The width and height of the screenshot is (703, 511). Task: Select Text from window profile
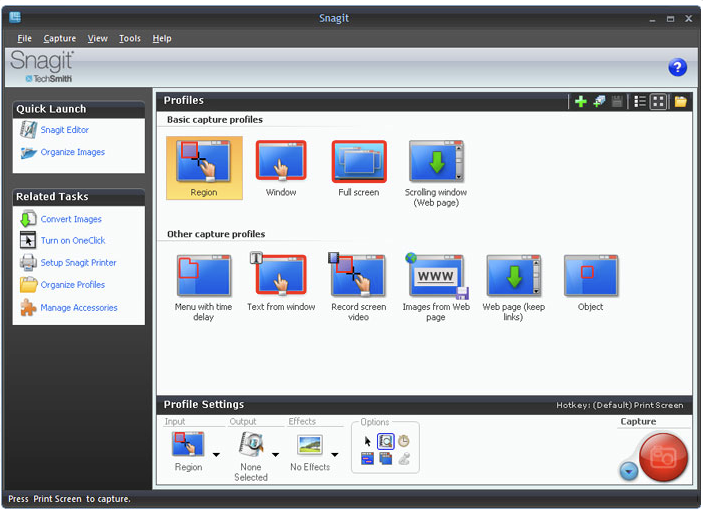pos(281,282)
